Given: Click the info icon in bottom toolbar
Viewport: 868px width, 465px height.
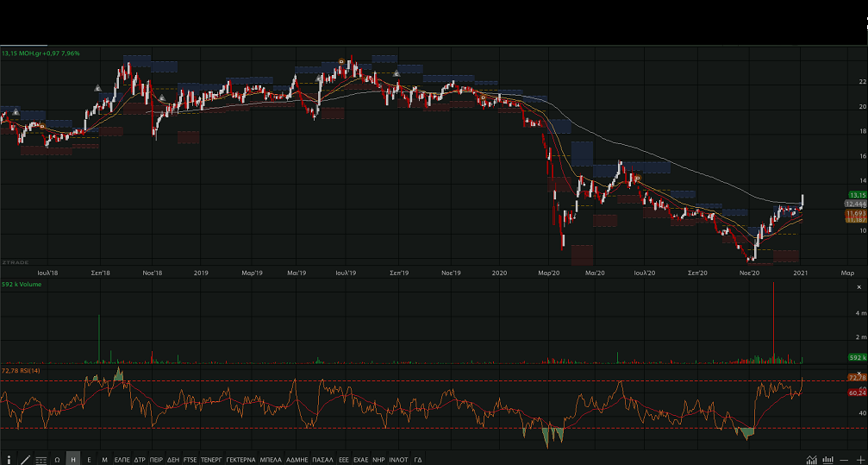Looking at the screenshot, I should 9,460.
